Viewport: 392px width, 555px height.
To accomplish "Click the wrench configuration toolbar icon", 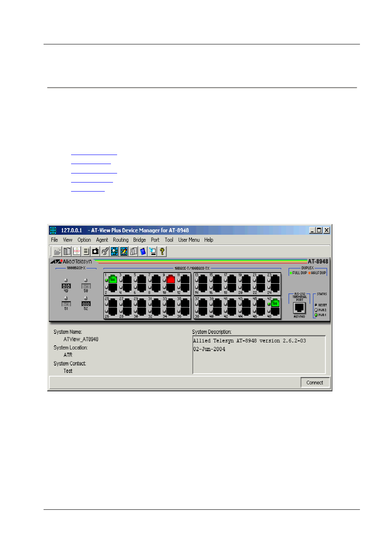I will [x=105, y=251].
